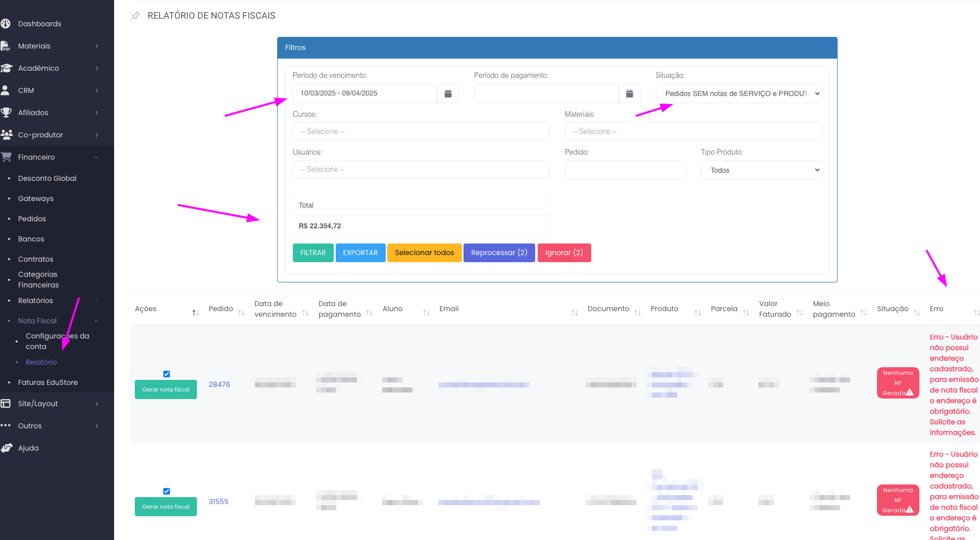This screenshot has width=980, height=540.
Task: Uncheck the checkbox for order 31555
Action: [167, 492]
